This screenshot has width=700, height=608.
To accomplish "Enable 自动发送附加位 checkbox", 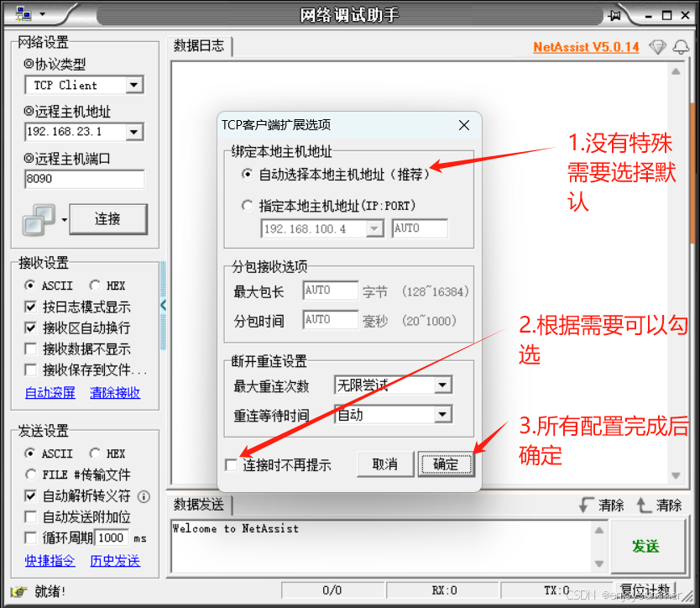I will (30, 516).
